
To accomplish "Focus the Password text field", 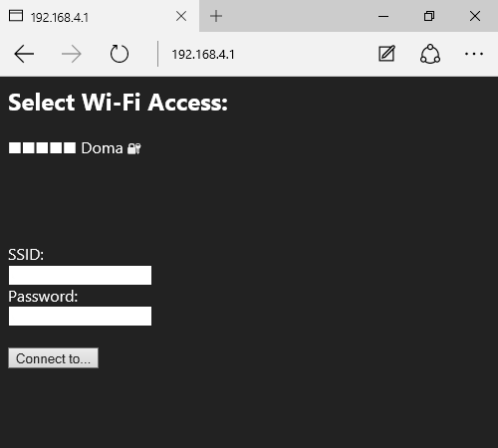I will [80, 317].
